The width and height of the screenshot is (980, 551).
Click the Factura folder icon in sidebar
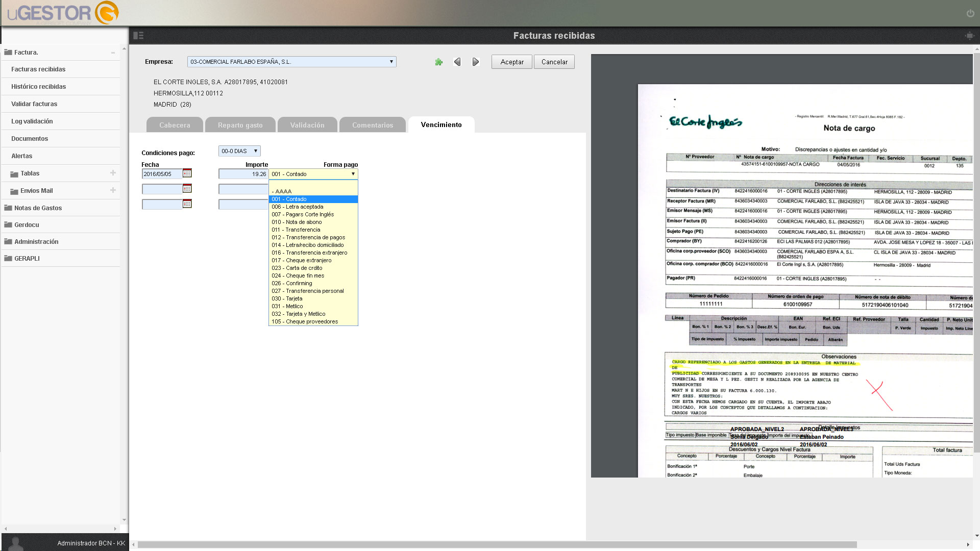8,52
